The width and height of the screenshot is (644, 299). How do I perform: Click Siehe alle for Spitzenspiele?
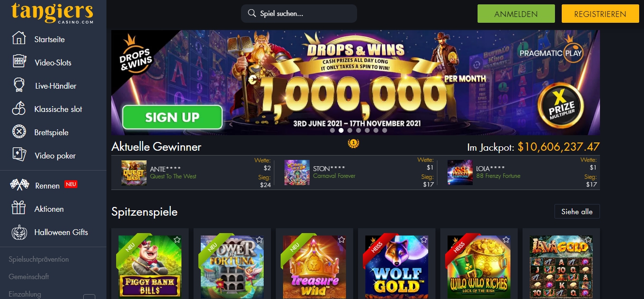point(577,212)
